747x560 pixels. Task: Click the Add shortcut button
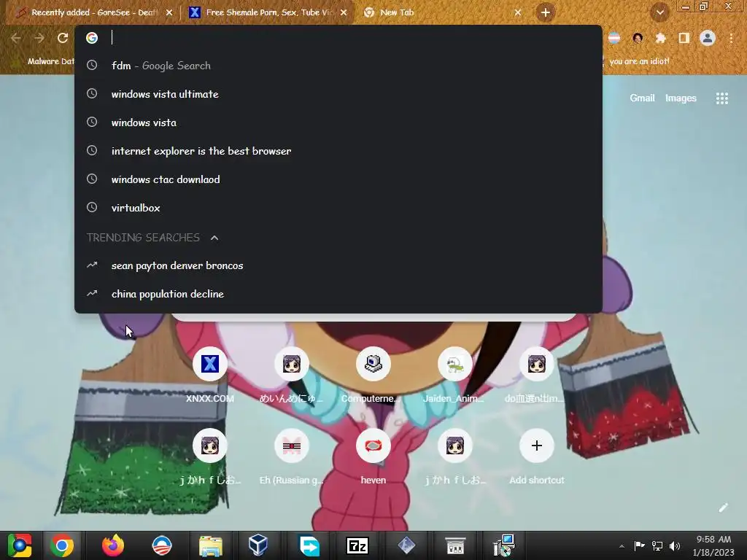click(536, 456)
